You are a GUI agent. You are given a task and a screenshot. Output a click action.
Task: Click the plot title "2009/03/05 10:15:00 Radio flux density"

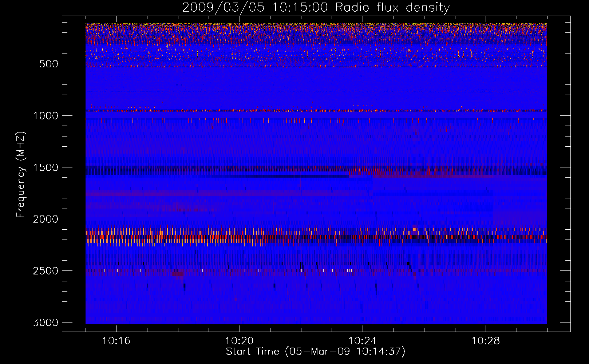coord(316,8)
